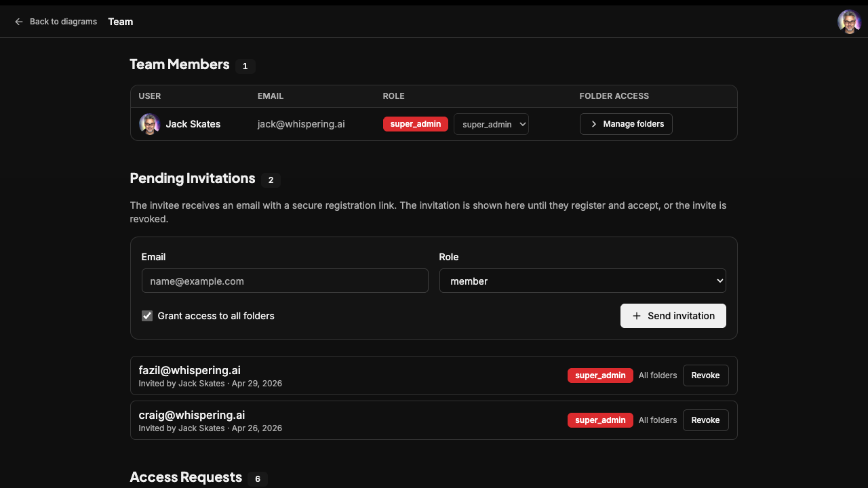Toggle Grant access to all folders checkbox
The image size is (868, 488).
[x=147, y=316]
